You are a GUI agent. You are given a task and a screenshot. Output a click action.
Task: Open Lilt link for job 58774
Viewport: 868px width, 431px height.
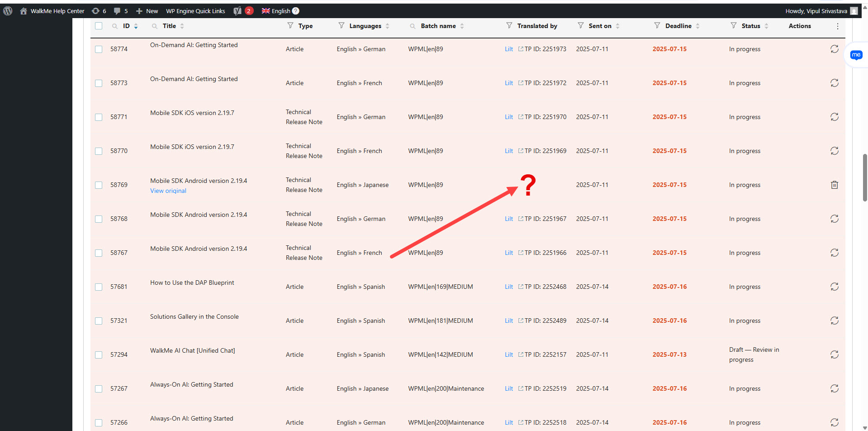pyautogui.click(x=509, y=49)
